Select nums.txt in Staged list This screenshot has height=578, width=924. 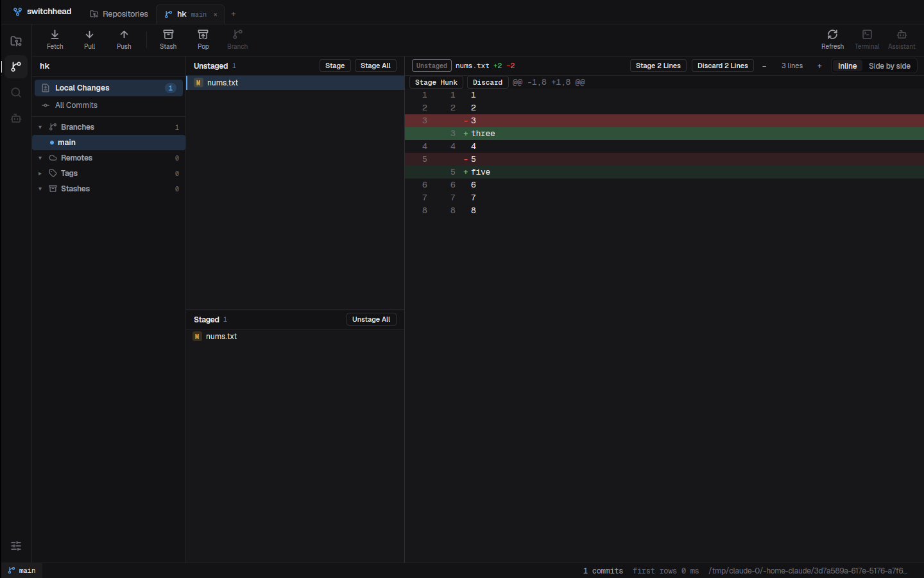pyautogui.click(x=295, y=337)
